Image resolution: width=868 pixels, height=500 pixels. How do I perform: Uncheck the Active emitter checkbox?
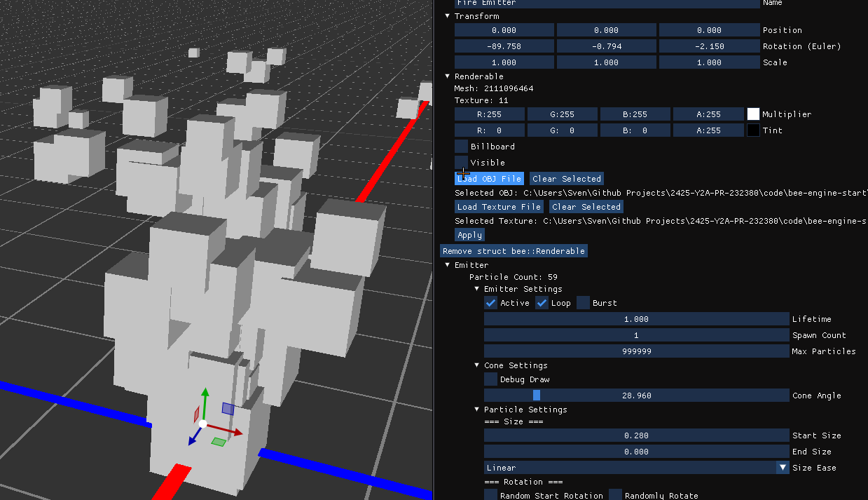(491, 303)
